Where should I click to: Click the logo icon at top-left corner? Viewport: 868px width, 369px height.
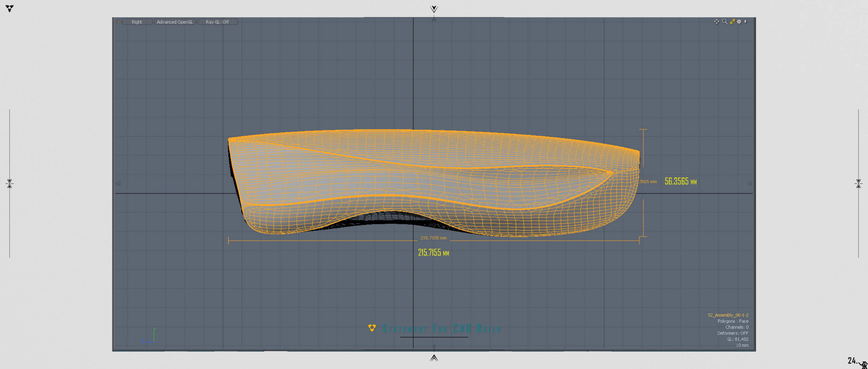9,8
